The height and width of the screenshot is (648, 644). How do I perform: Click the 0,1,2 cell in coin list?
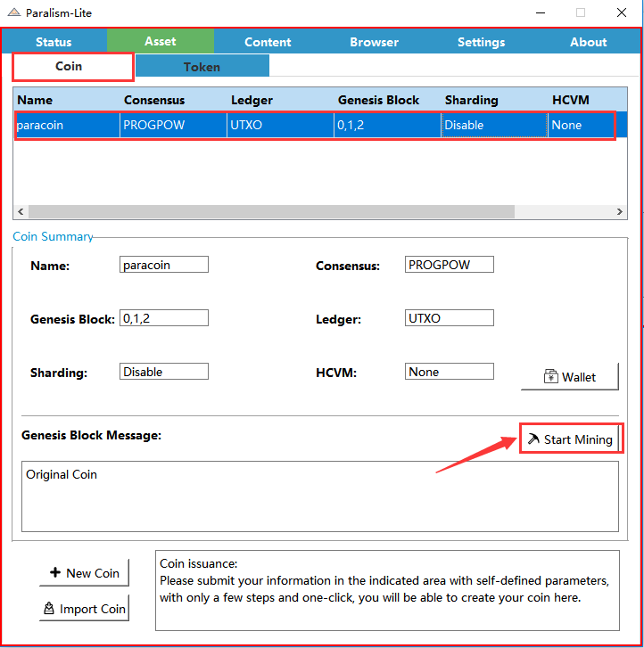(387, 125)
